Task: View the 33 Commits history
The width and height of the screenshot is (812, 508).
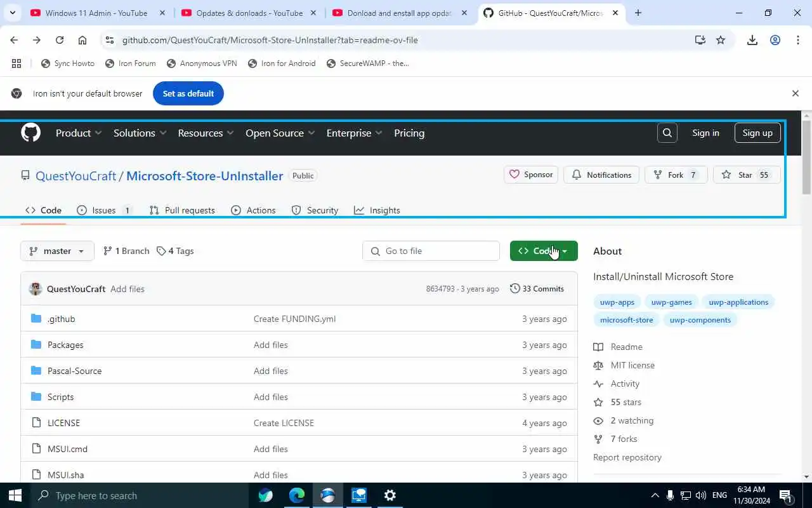Action: 537,289
